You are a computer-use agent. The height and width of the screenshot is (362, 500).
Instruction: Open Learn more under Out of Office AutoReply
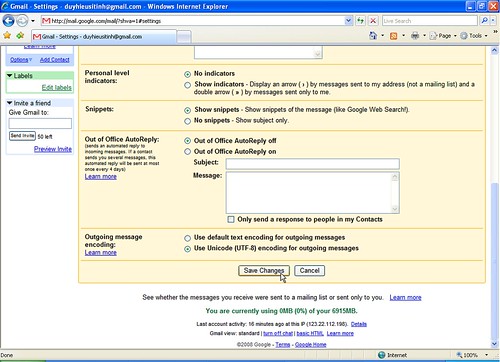[101, 176]
